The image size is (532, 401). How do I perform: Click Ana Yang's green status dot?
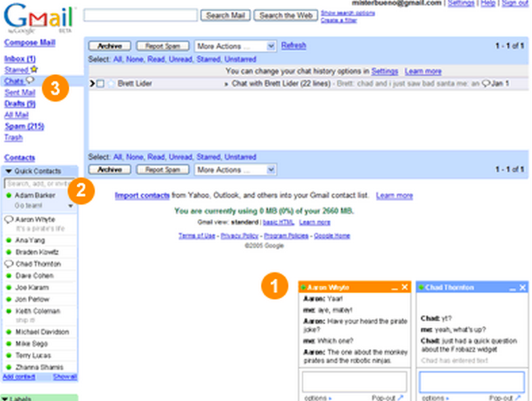[9, 240]
